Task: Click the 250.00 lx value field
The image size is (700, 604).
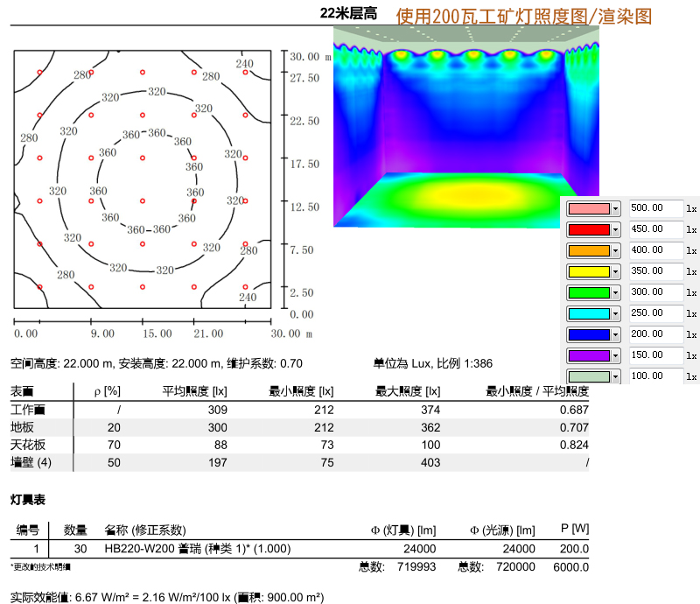Action: pos(655,313)
